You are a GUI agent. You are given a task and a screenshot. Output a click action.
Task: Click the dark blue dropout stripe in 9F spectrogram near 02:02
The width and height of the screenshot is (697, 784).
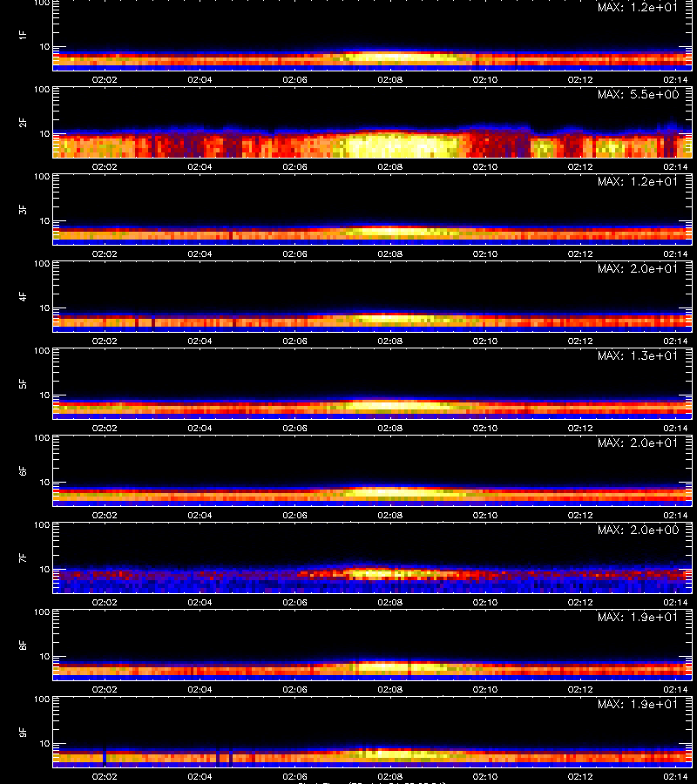pyautogui.click(x=105, y=756)
